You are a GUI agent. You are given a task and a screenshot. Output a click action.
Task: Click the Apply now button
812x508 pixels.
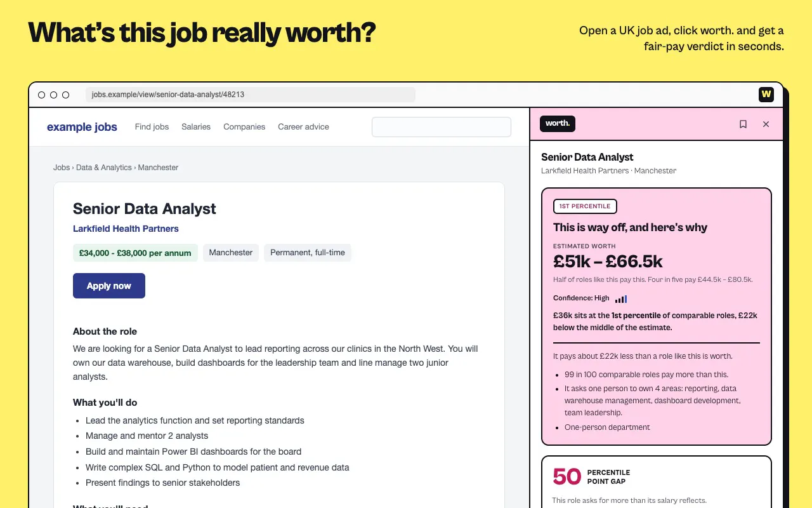109,286
